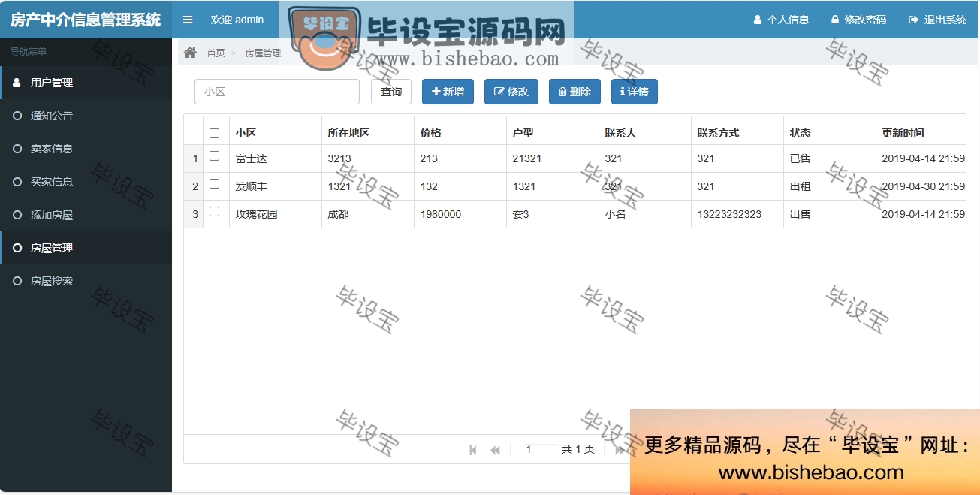Open 添加房屋 in the sidebar
Image resolution: width=980 pixels, height=495 pixels.
click(86, 215)
